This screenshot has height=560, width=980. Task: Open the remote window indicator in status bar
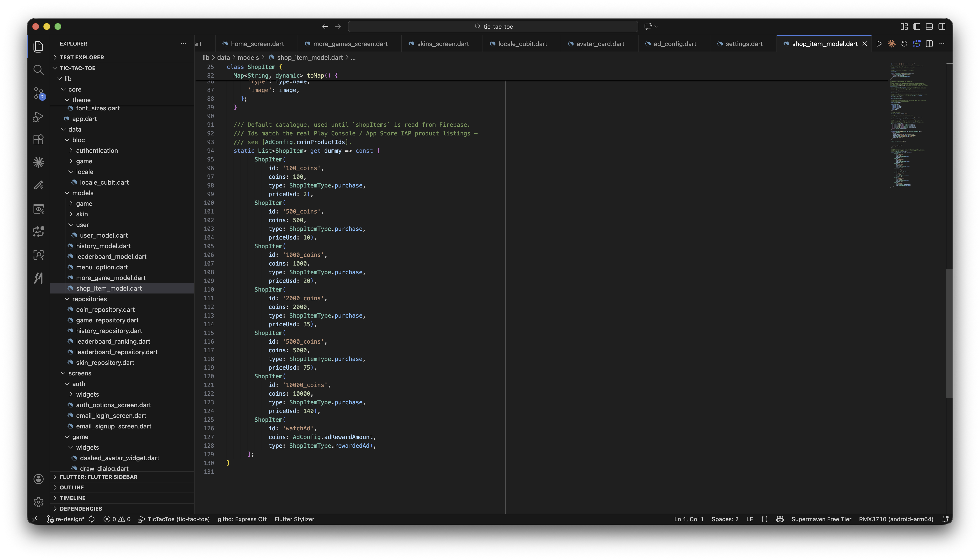(35, 519)
